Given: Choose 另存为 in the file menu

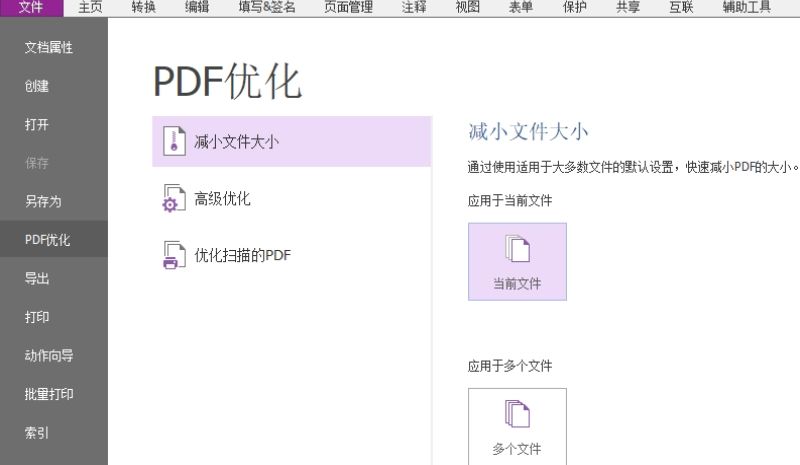Looking at the screenshot, I should (43, 201).
